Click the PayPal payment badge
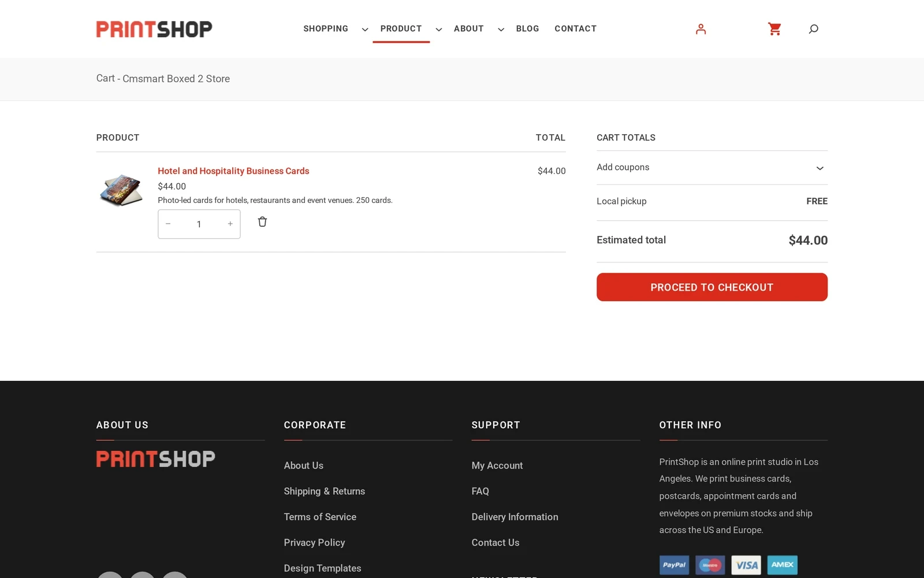 coord(674,565)
